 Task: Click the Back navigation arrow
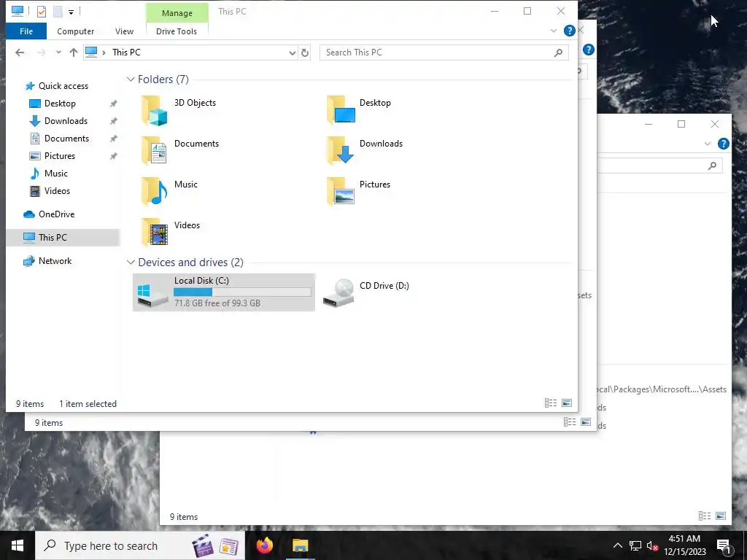20,52
